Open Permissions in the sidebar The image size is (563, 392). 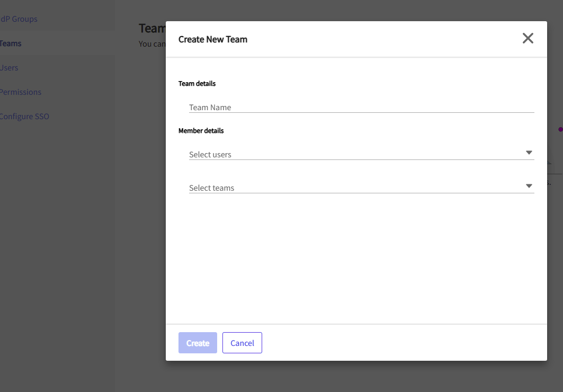pos(20,92)
